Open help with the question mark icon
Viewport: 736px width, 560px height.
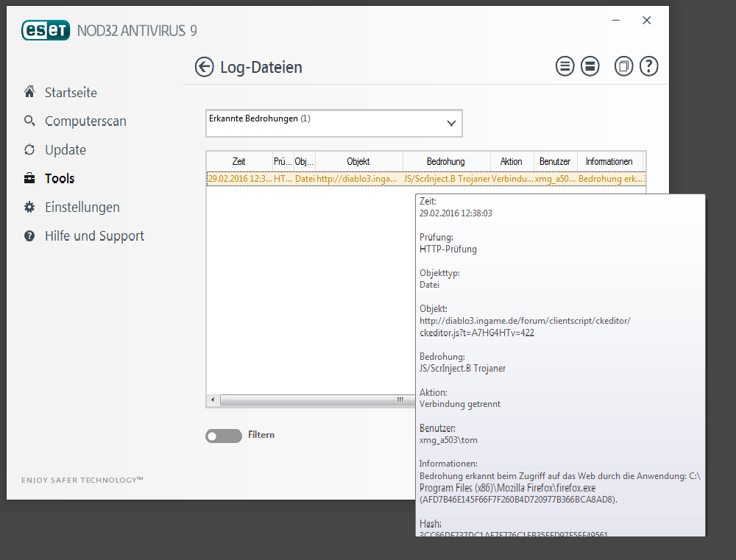[648, 66]
